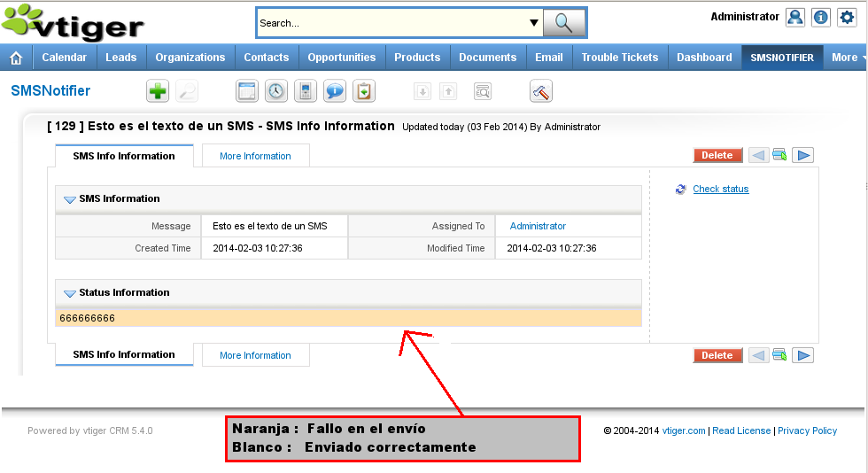
Task: Click the blue info help icon
Action: coord(821,17)
